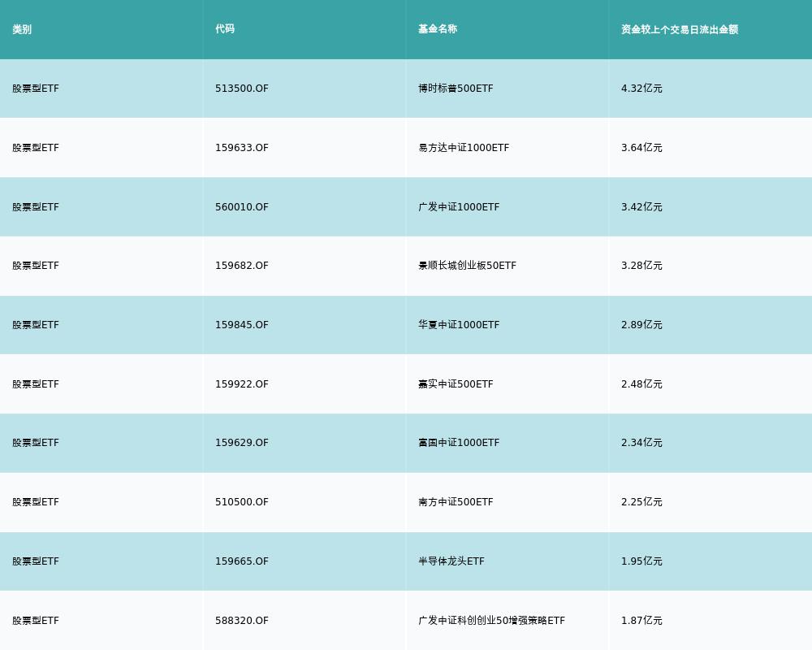The width and height of the screenshot is (812, 650).
Task: Select fund code 513500.OF
Action: [x=242, y=89]
